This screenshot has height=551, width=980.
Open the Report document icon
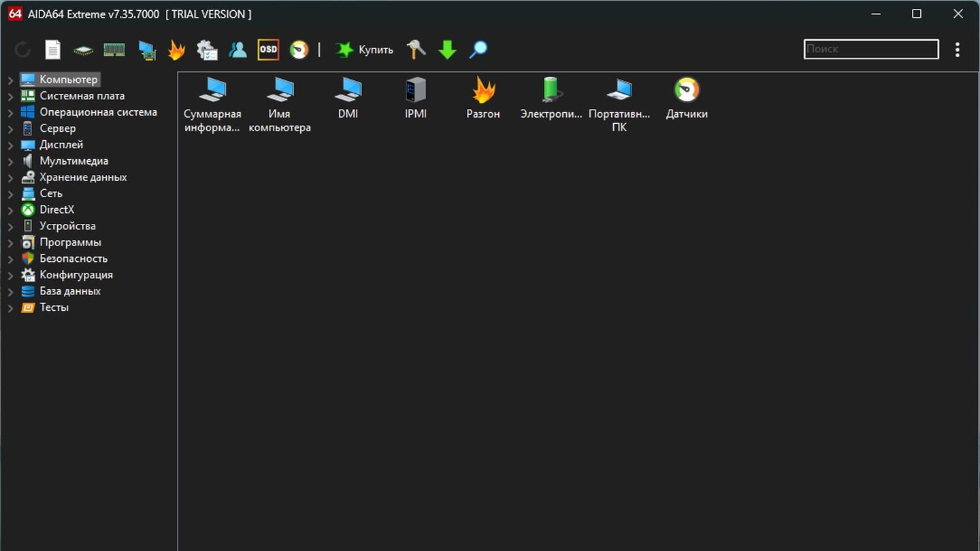coord(53,50)
